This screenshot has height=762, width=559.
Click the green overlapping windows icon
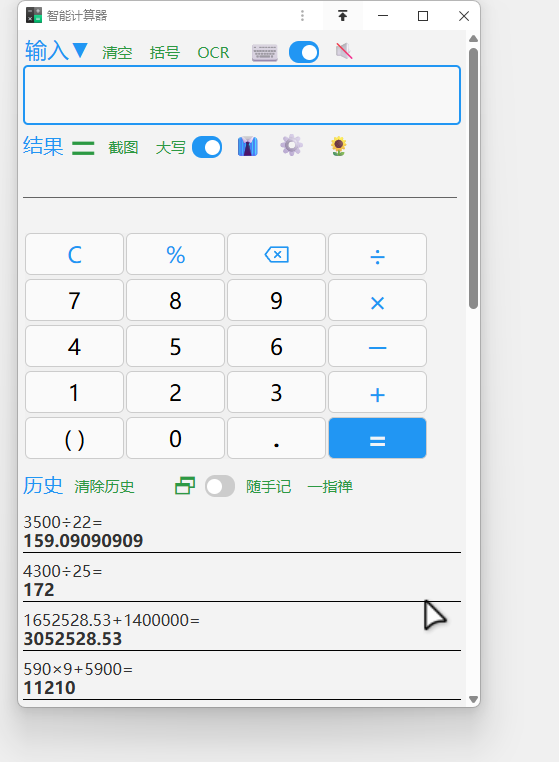click(185, 485)
